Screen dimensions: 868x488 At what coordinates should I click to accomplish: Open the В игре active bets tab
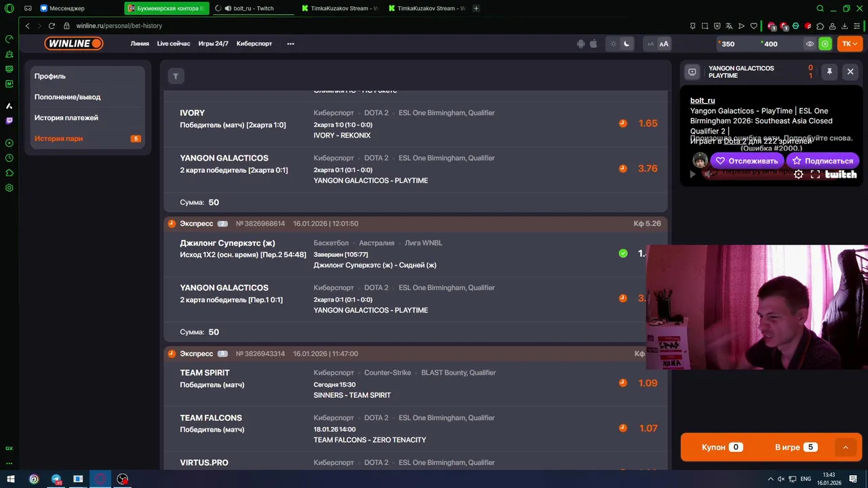796,447
